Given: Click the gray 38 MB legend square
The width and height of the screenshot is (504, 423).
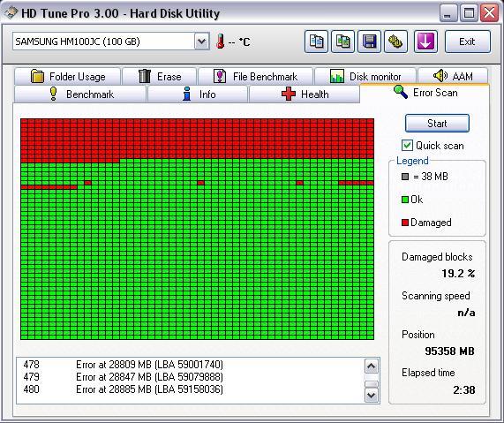Looking at the screenshot, I should coord(405,177).
